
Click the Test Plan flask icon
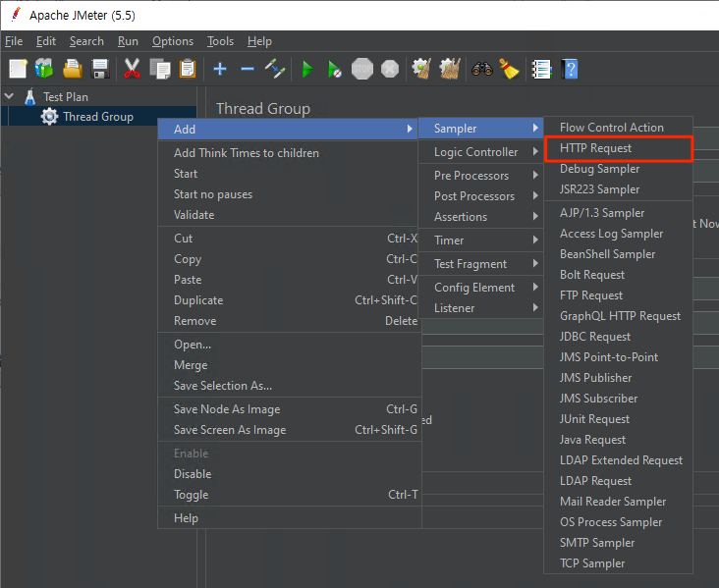pyautogui.click(x=30, y=97)
